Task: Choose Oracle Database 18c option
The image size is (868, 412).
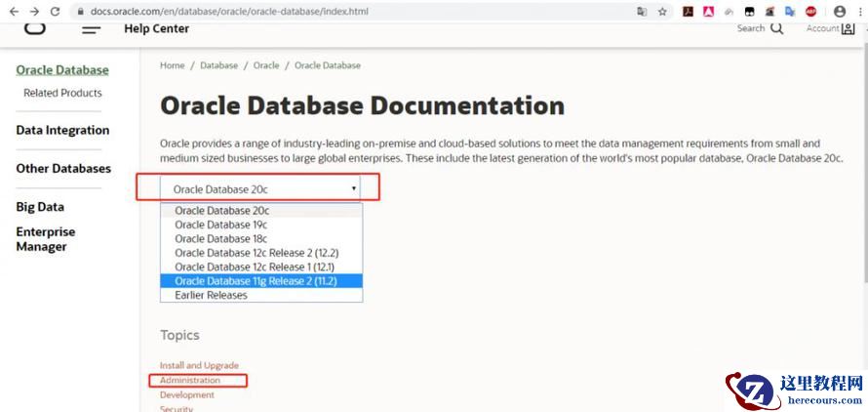Action: (x=261, y=238)
